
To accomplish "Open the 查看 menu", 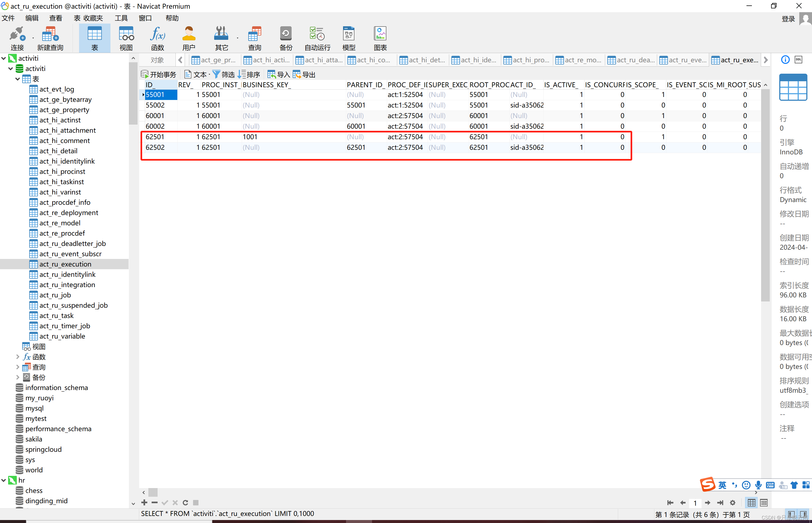I will click(56, 18).
